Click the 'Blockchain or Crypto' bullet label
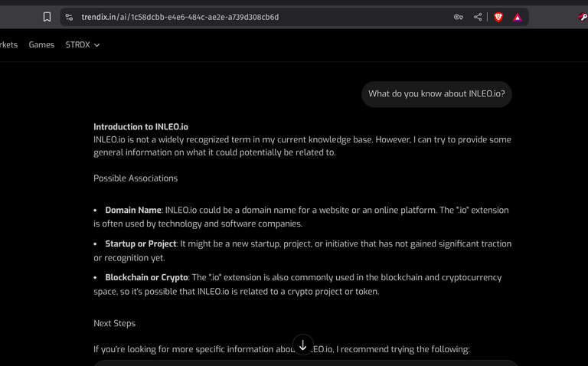Viewport: 588px width, 366px height. (x=147, y=277)
